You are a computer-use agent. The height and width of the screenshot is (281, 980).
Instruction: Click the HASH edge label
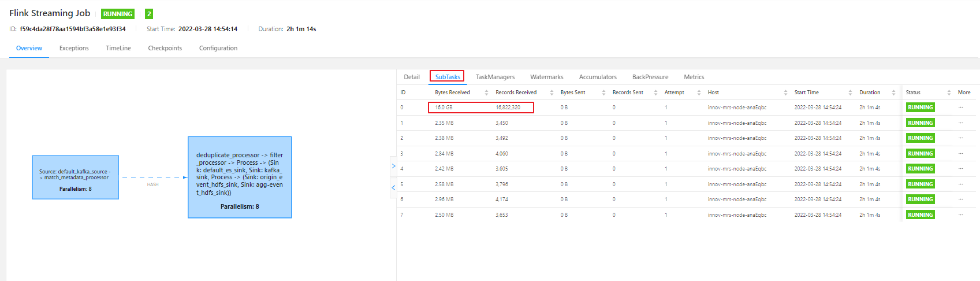coord(152,185)
